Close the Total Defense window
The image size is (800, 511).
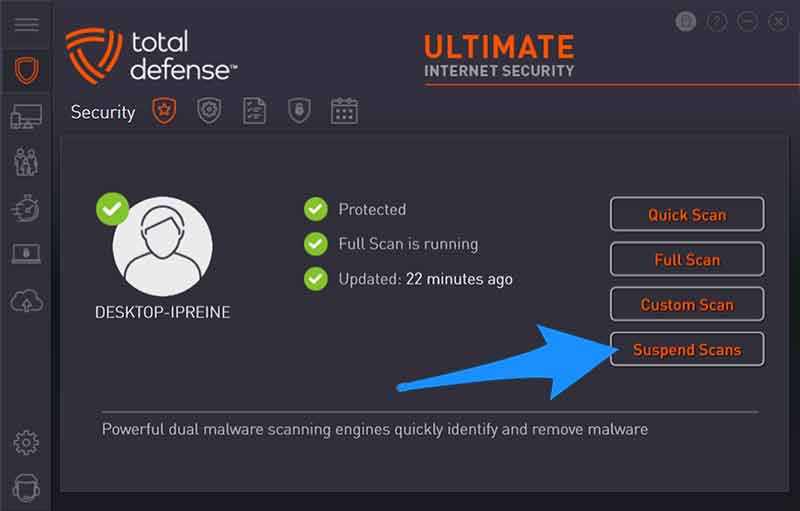point(778,21)
